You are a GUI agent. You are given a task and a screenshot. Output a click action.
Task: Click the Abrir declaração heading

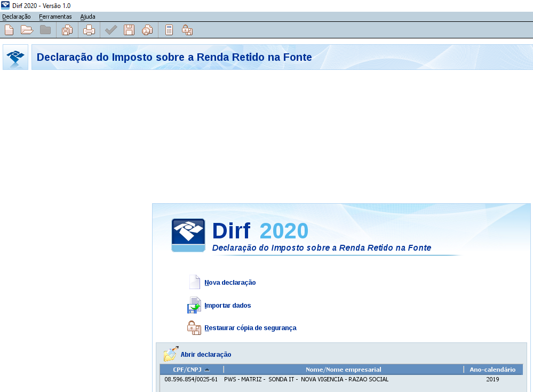(x=206, y=354)
